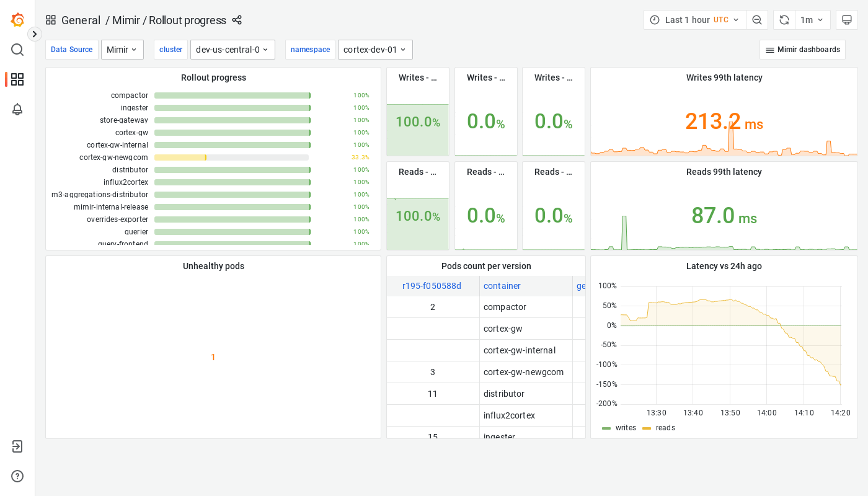Open the r195-f050588d version link

pyautogui.click(x=432, y=285)
